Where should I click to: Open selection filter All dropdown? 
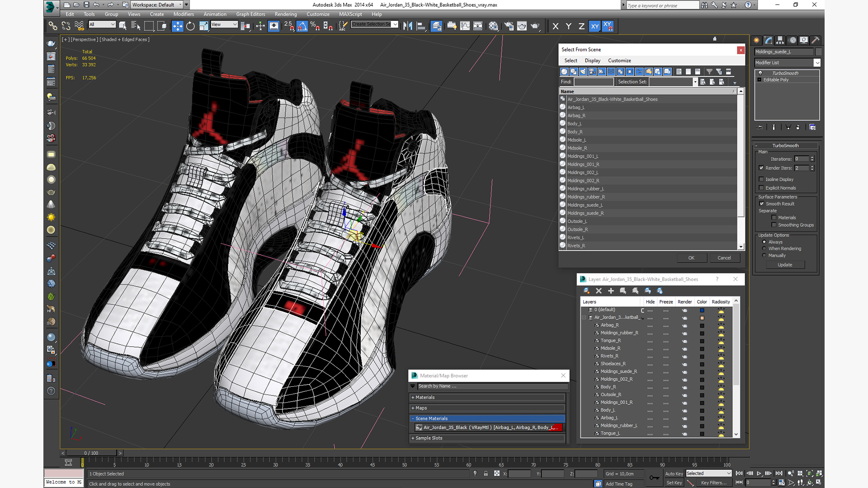coord(102,24)
